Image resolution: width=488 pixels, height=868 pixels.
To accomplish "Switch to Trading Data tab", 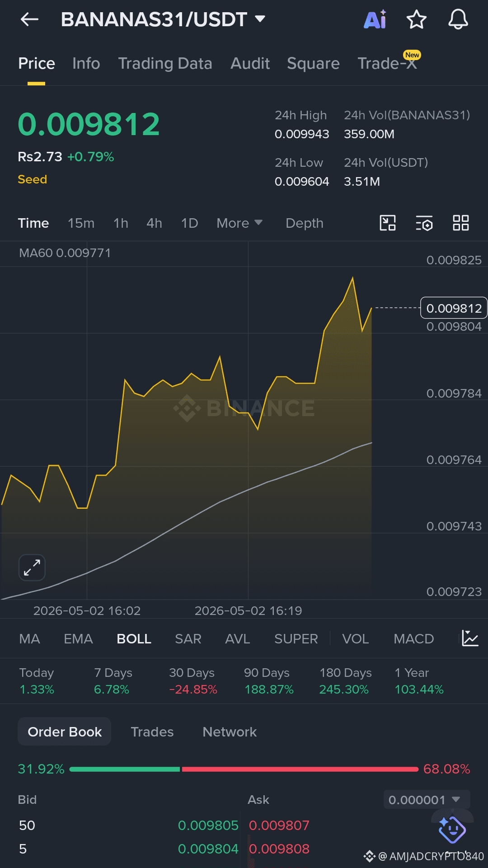I will (x=165, y=64).
